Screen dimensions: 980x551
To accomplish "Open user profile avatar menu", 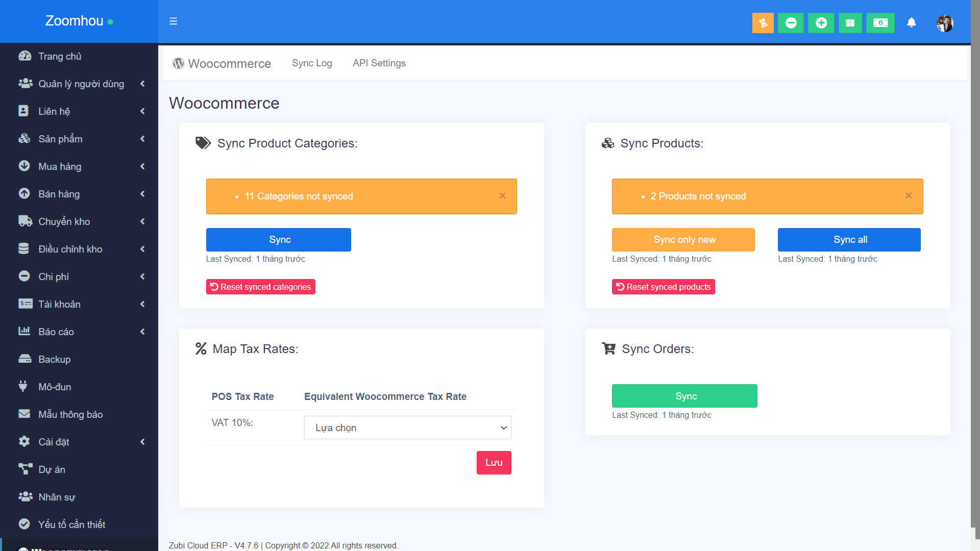I will click(945, 23).
